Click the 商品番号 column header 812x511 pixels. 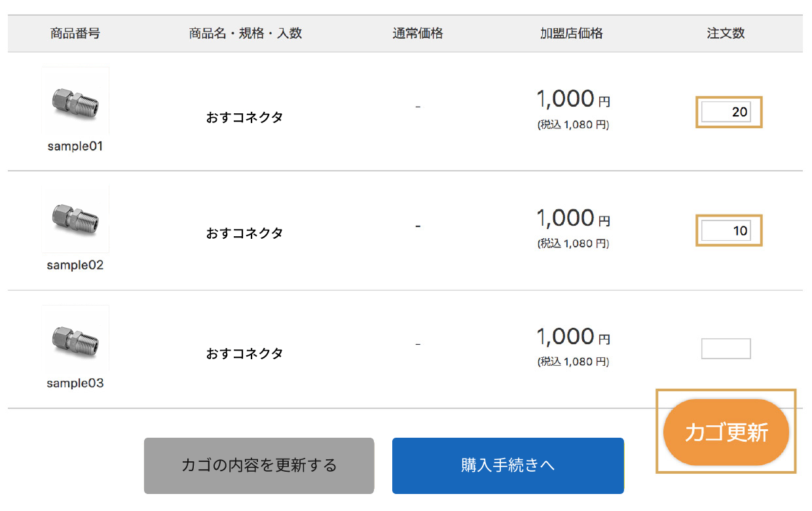(75, 33)
